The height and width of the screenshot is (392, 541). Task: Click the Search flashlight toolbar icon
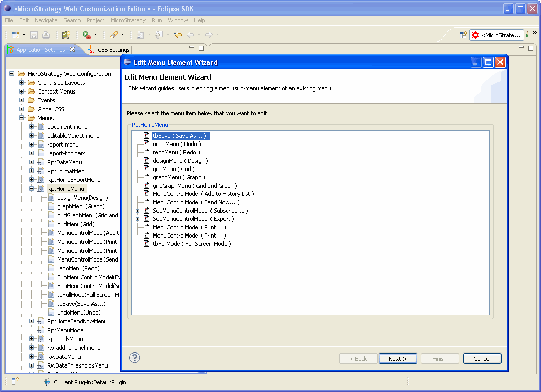tap(113, 35)
